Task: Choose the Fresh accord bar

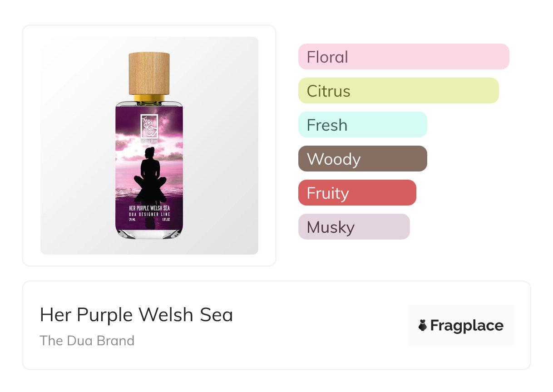Action: pos(362,125)
